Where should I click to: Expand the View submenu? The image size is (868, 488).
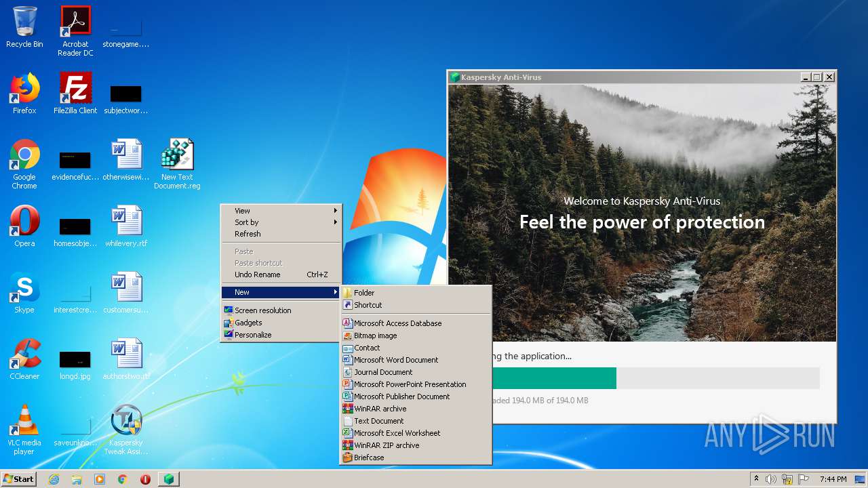(281, 211)
